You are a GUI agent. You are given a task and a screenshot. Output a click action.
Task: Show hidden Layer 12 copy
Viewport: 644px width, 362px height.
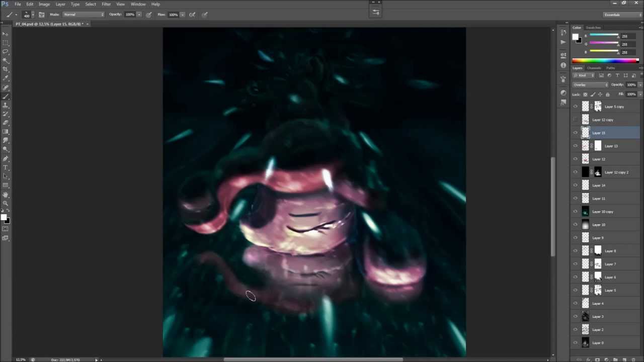tap(576, 120)
